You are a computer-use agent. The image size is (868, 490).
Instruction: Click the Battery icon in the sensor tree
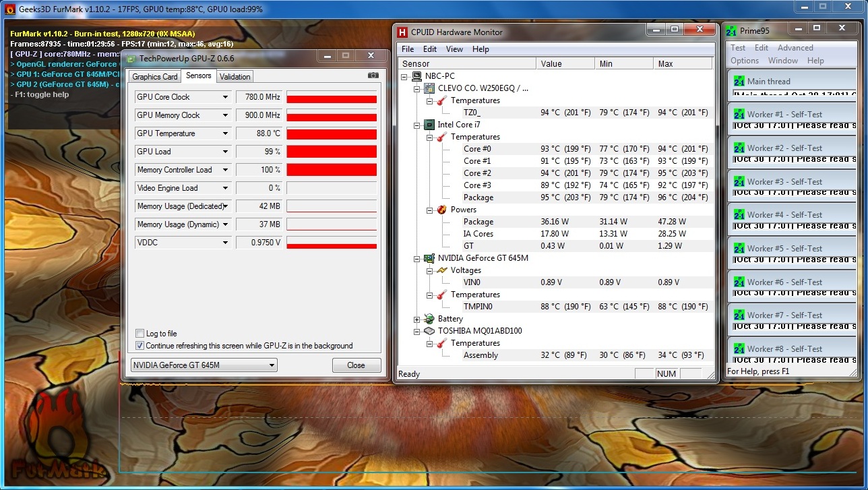tap(429, 319)
